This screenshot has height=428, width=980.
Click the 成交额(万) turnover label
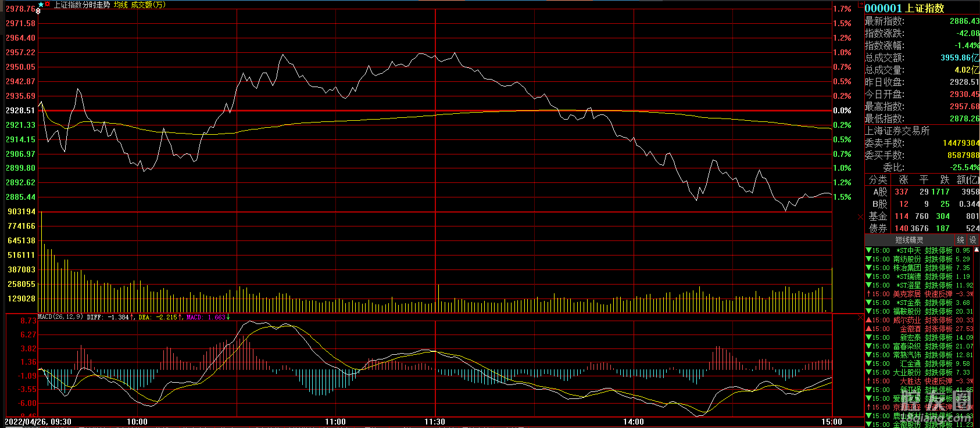(x=148, y=5)
